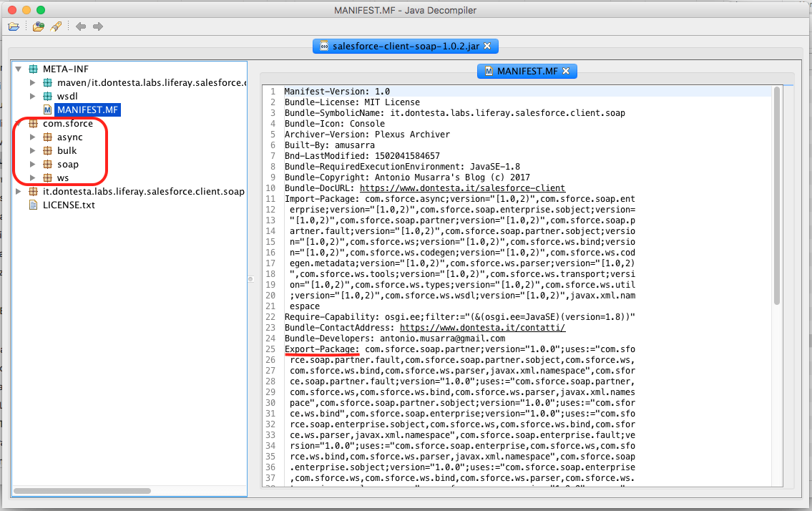Go back with the left arrow icon

click(x=81, y=26)
